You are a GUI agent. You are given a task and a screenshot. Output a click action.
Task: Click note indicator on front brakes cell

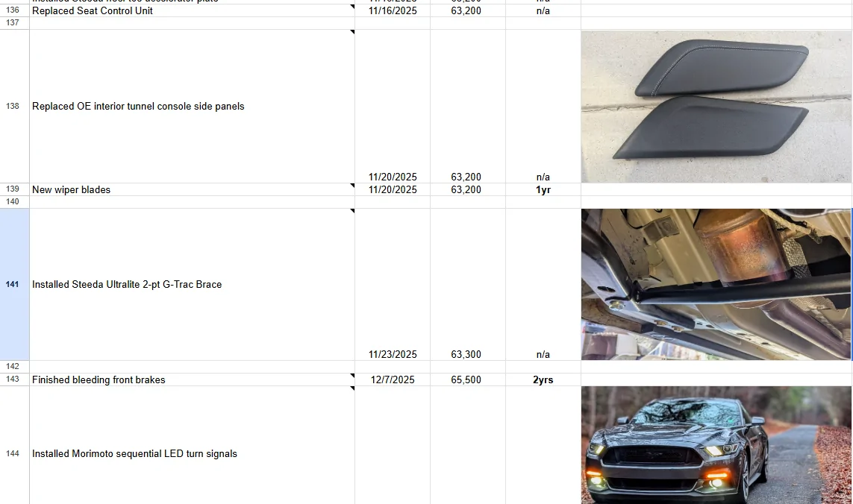point(352,376)
